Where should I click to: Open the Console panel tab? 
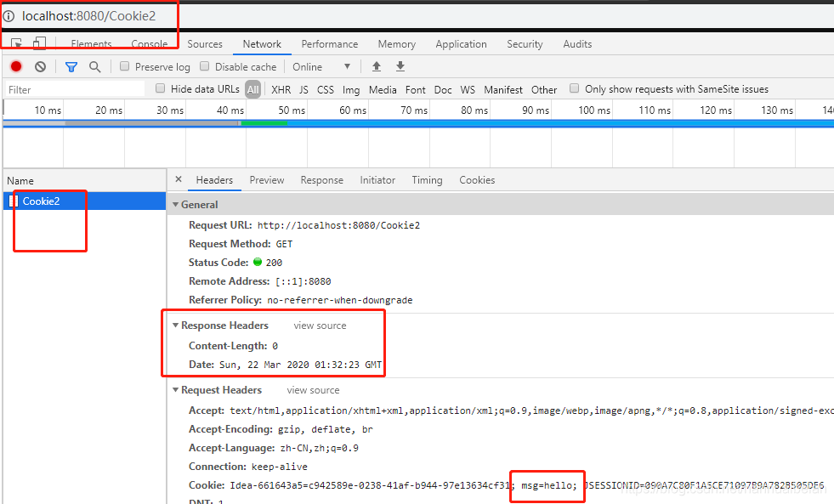coord(150,44)
